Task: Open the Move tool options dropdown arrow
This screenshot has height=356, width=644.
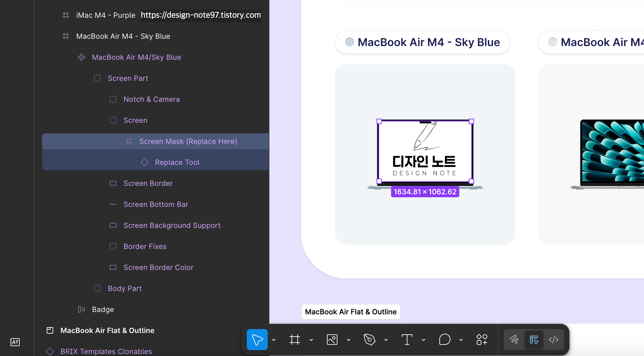Action: pos(274,340)
